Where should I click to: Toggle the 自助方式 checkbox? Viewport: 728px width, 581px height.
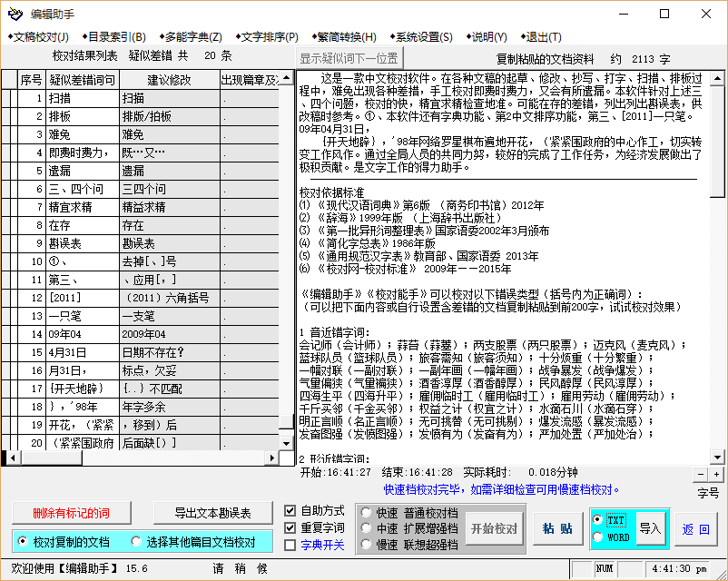[290, 511]
